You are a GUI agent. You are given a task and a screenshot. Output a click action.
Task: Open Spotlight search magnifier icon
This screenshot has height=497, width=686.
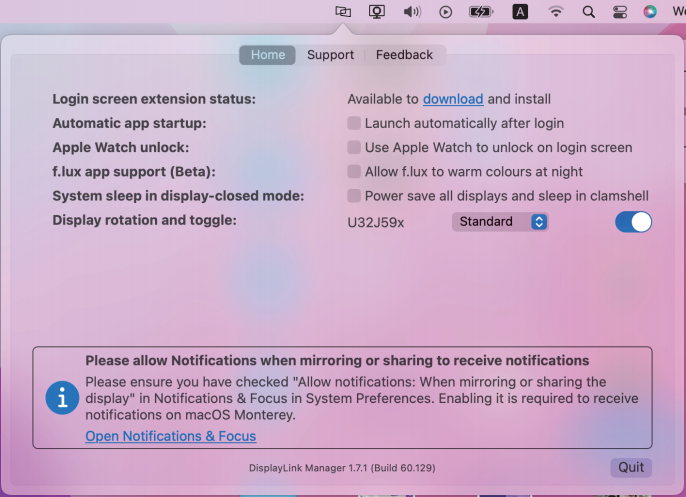click(589, 12)
